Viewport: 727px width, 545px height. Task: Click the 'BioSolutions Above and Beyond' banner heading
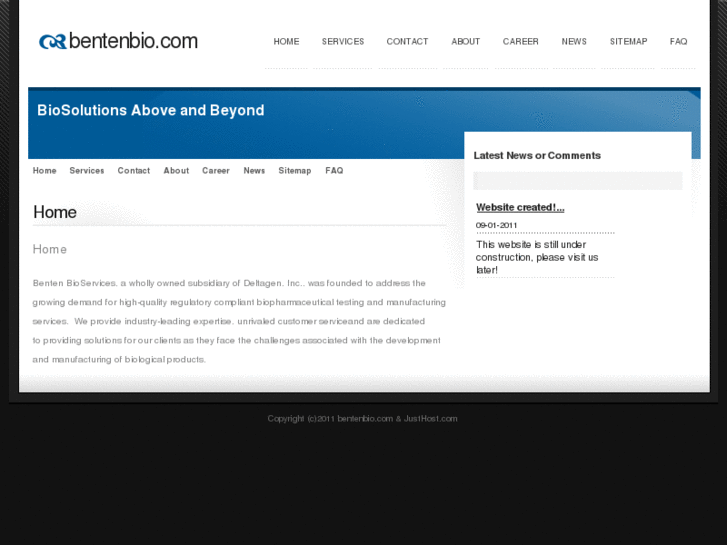[151, 110]
